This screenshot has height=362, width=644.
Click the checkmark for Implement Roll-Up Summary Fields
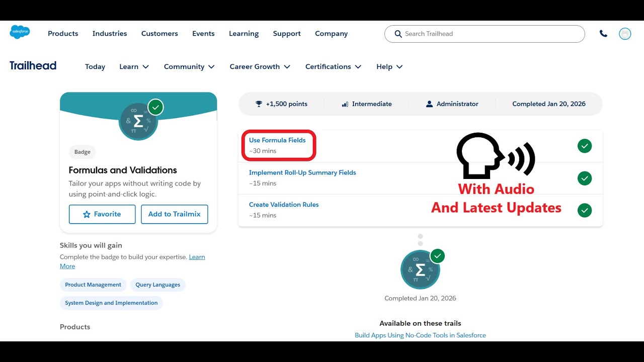click(x=585, y=178)
